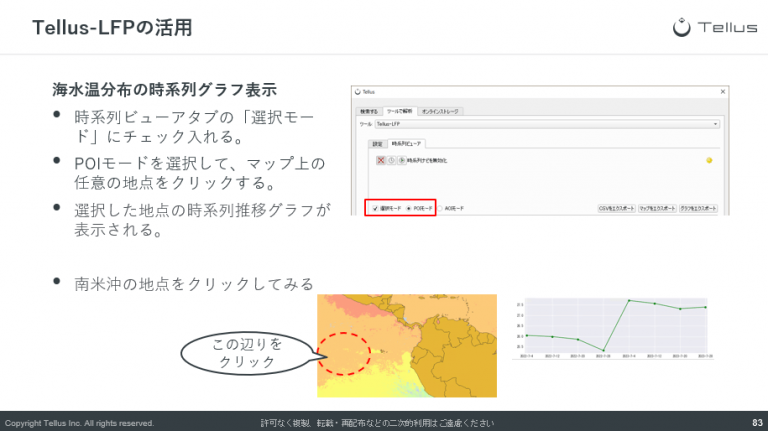
Task: Click the グラフをエクスポート button
Action: pyautogui.click(x=698, y=208)
